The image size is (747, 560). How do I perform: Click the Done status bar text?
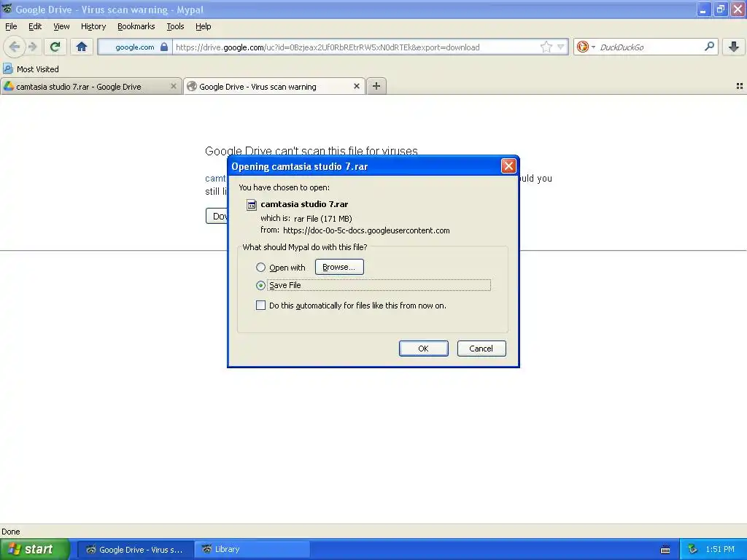tap(10, 532)
